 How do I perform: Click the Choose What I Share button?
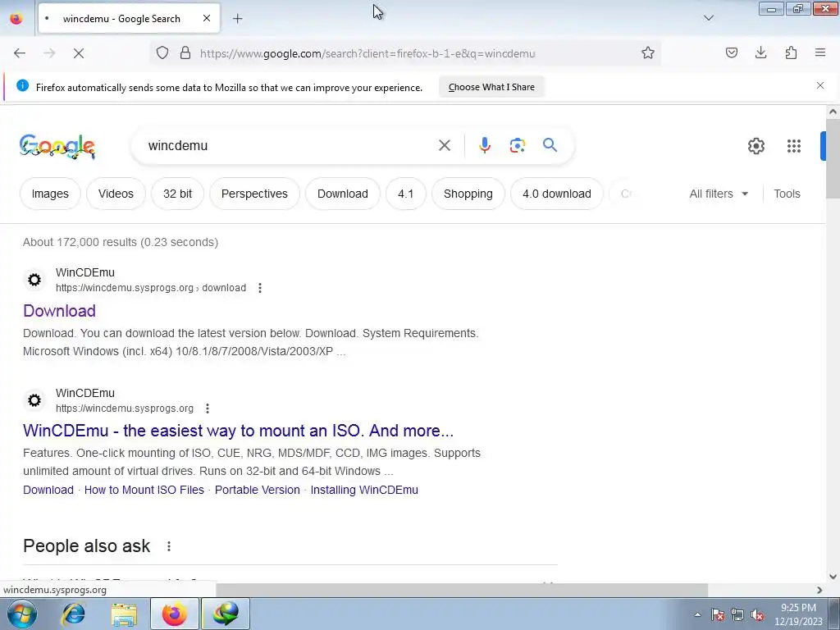click(491, 87)
